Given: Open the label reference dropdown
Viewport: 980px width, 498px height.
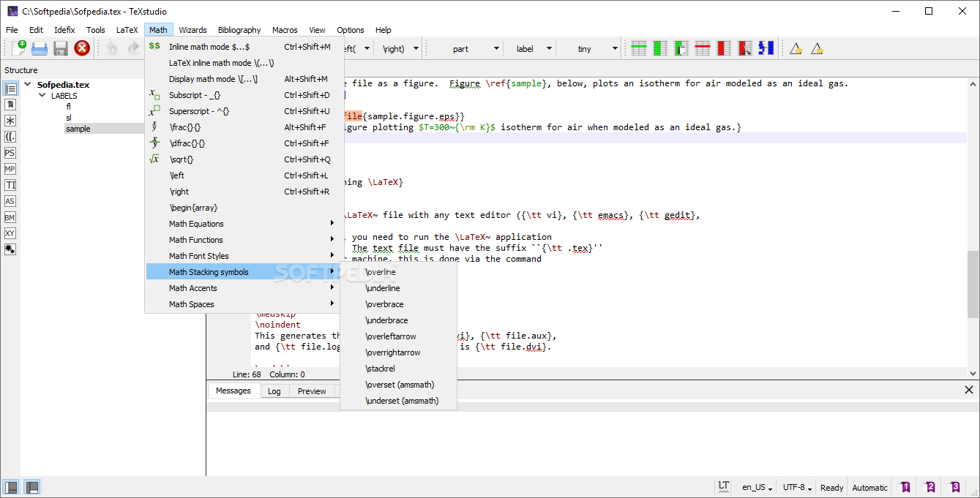Looking at the screenshot, I should (x=548, y=49).
